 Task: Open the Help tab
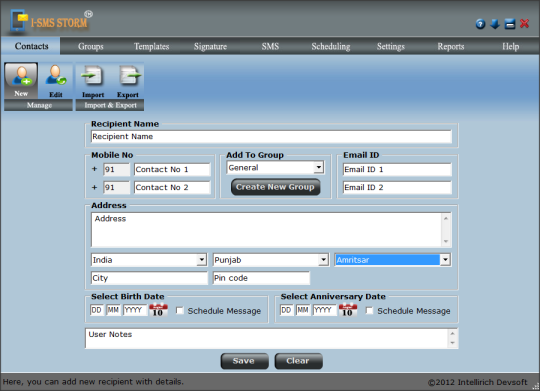(510, 46)
